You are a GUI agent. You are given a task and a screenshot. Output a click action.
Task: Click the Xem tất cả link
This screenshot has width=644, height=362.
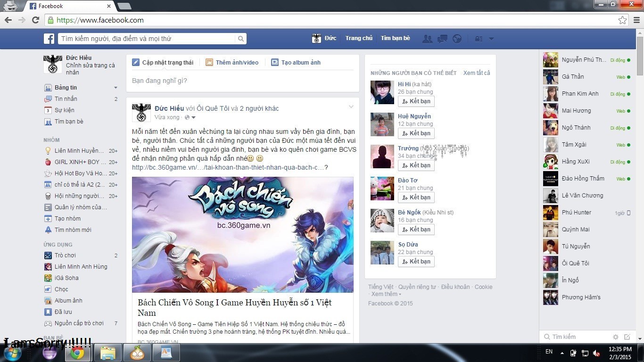click(476, 73)
